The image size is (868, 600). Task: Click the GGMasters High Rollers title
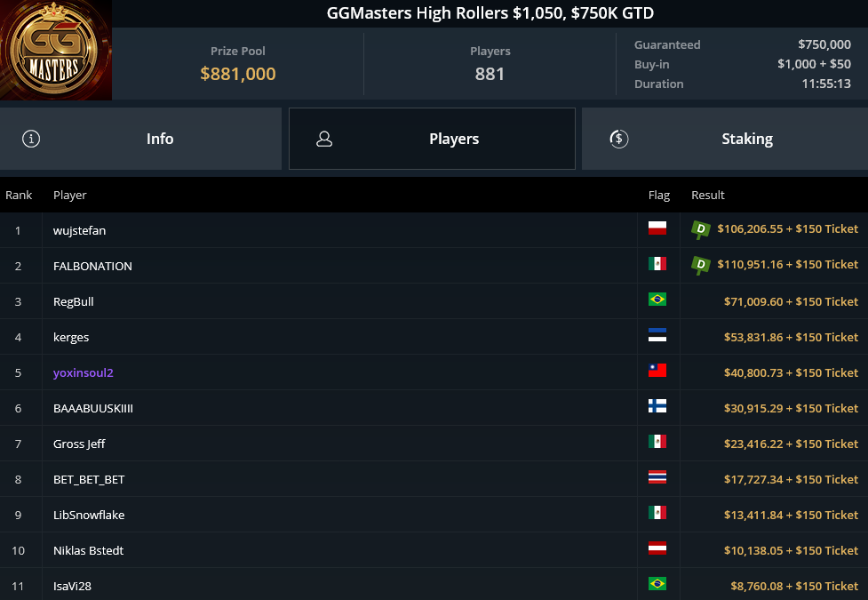coord(490,12)
